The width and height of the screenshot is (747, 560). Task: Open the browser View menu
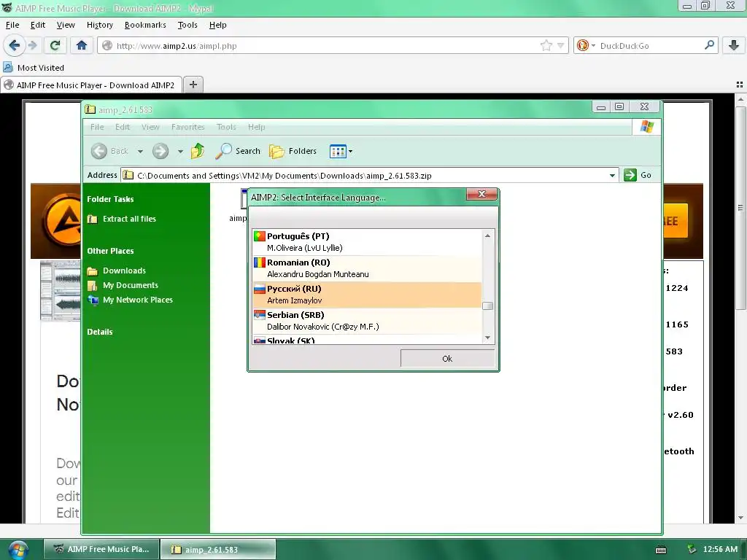pyautogui.click(x=66, y=25)
